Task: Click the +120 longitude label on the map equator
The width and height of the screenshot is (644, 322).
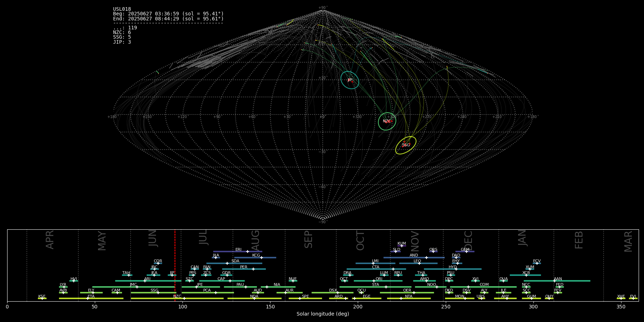Action: point(182,117)
